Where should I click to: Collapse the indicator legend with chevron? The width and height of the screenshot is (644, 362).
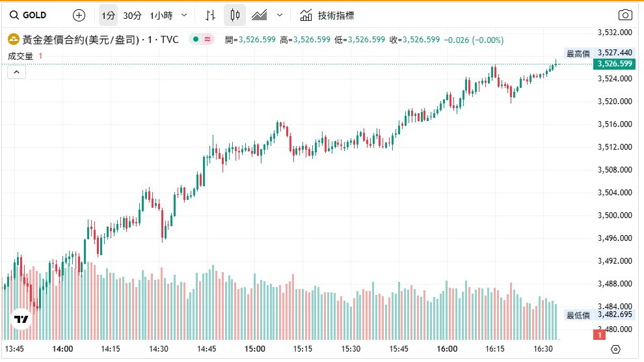16,73
